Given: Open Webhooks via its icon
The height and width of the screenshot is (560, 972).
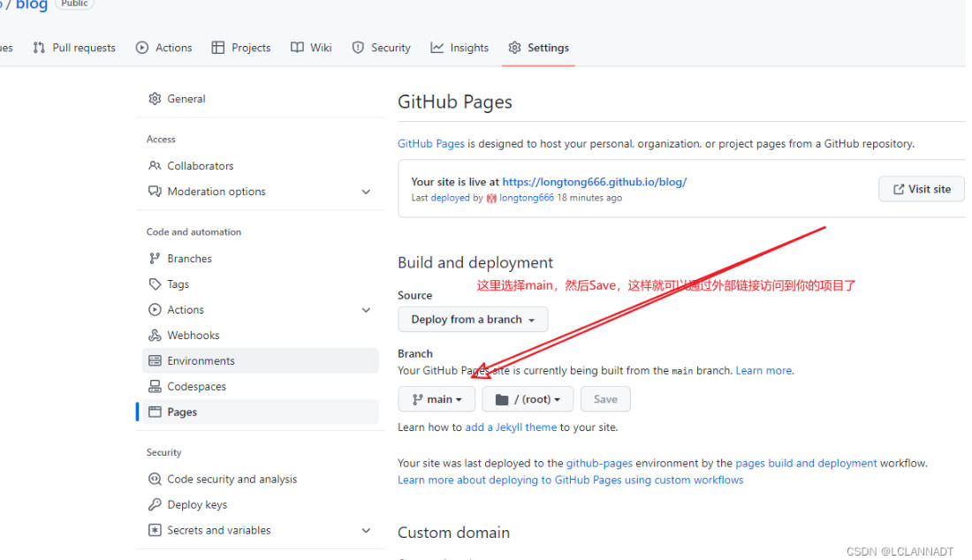Looking at the screenshot, I should coord(155,336).
